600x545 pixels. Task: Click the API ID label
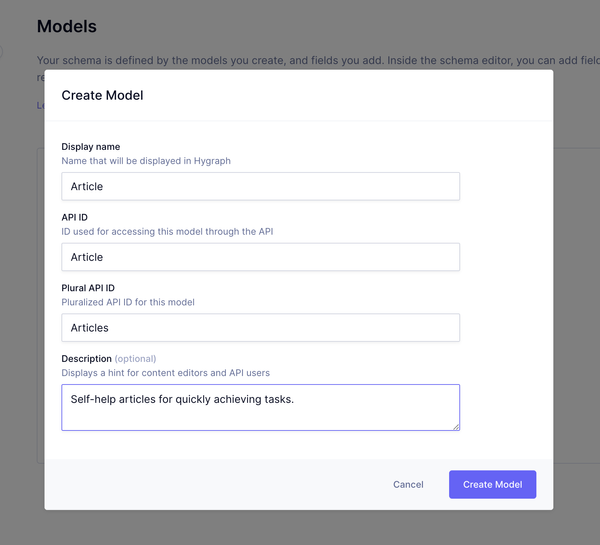click(x=75, y=217)
